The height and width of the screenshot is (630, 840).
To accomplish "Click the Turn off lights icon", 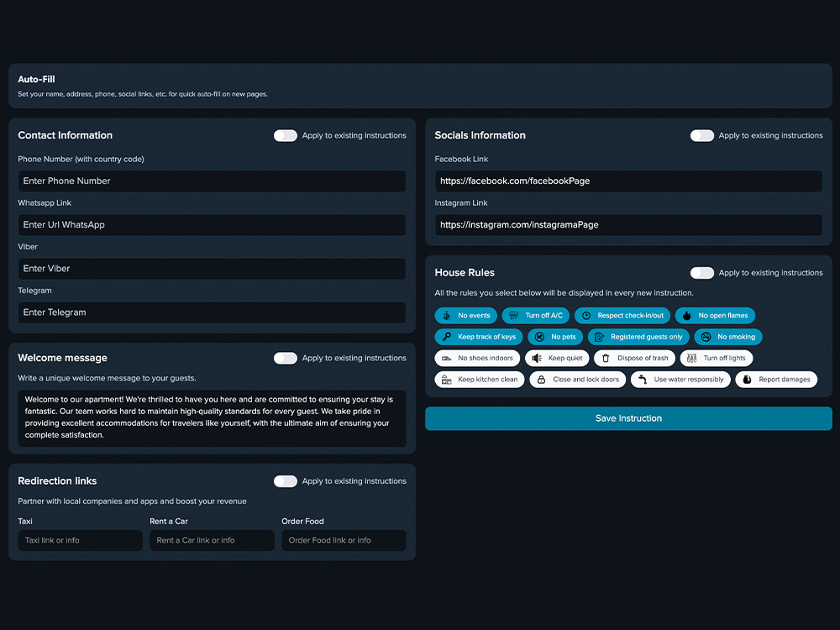I will click(691, 359).
